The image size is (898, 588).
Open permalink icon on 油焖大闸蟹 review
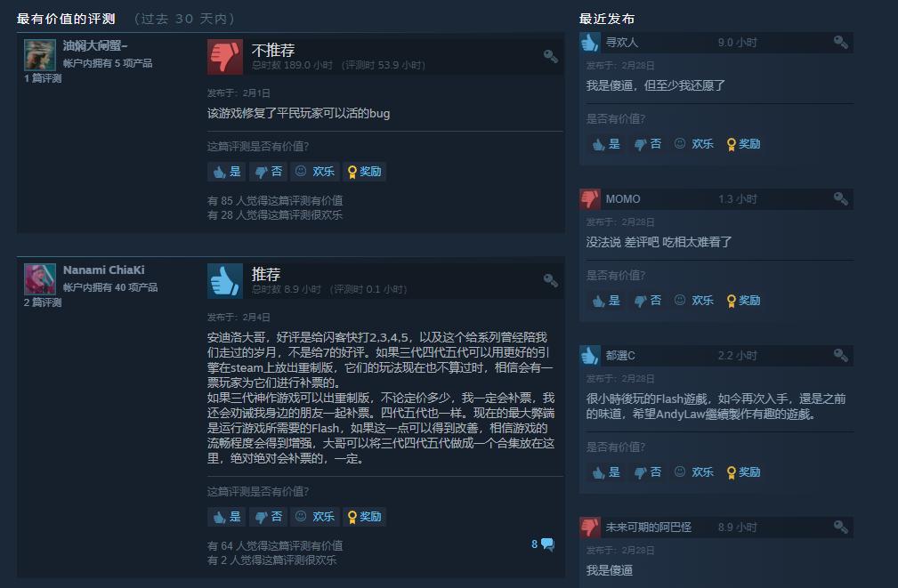[x=550, y=56]
